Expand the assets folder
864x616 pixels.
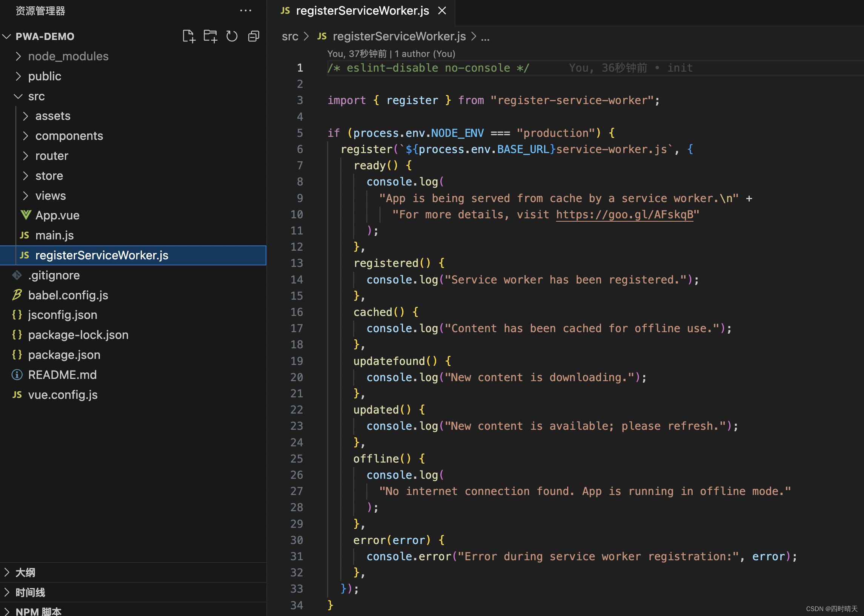[x=25, y=116]
